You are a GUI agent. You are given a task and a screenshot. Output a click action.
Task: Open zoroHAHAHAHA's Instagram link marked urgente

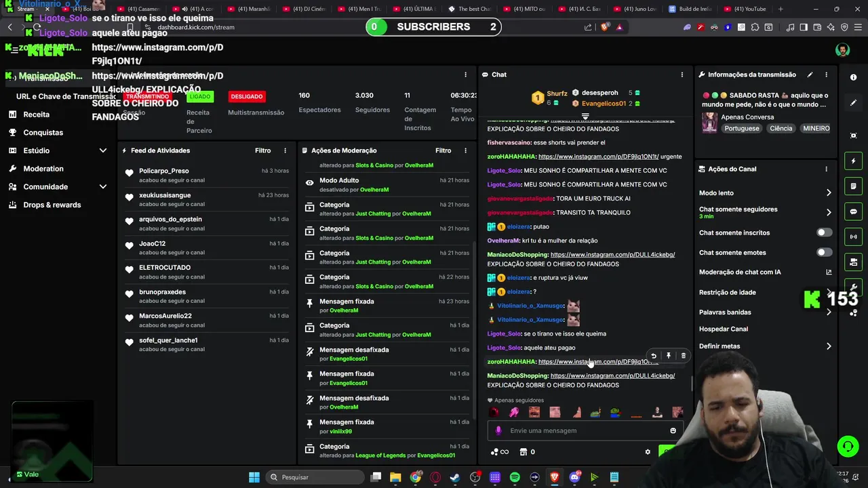pos(597,157)
